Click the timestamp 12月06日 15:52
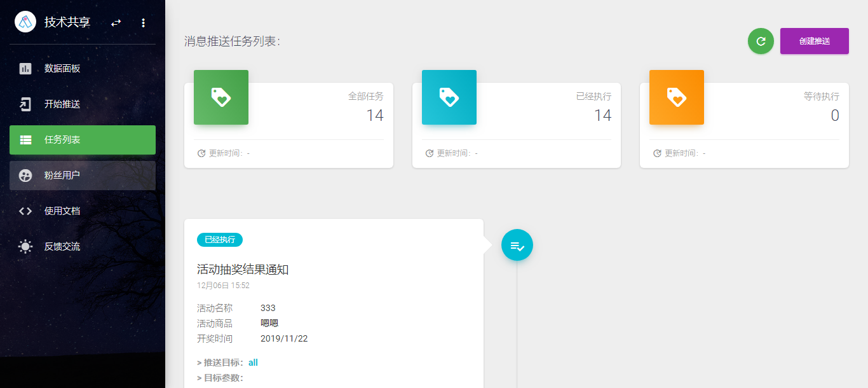Viewport: 868px width, 388px height. click(223, 286)
